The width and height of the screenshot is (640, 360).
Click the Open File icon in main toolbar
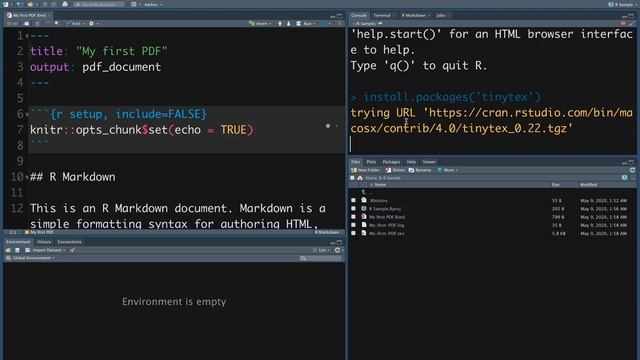(30, 4)
